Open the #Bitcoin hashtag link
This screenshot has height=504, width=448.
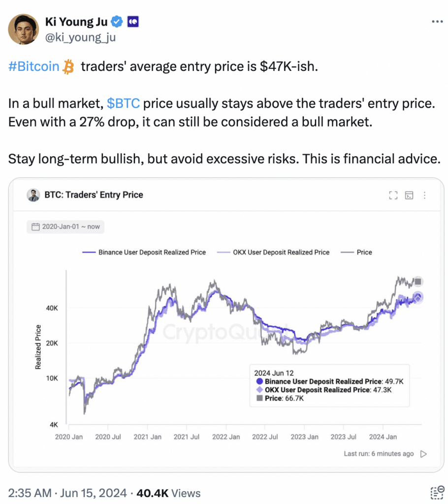coord(33,66)
